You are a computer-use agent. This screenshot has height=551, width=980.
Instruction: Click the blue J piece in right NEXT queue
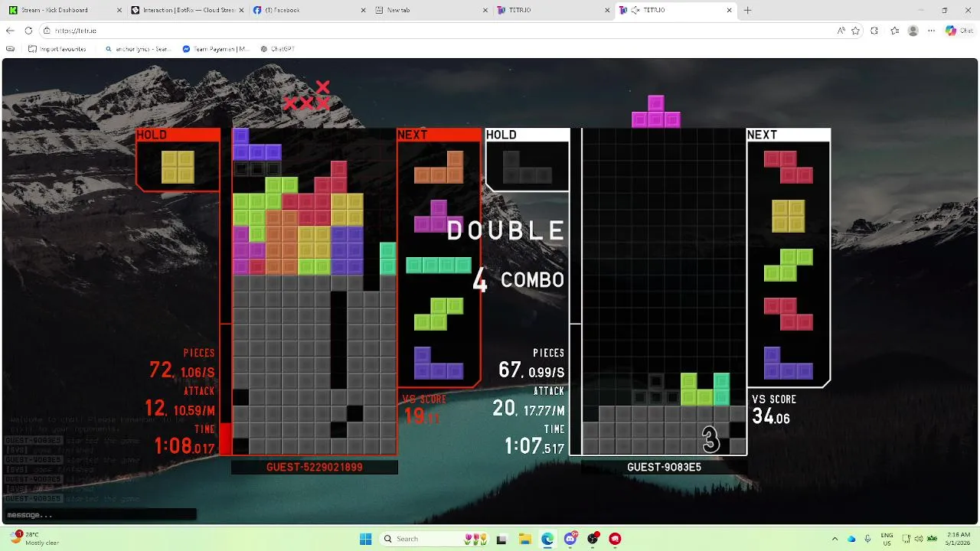(x=789, y=363)
